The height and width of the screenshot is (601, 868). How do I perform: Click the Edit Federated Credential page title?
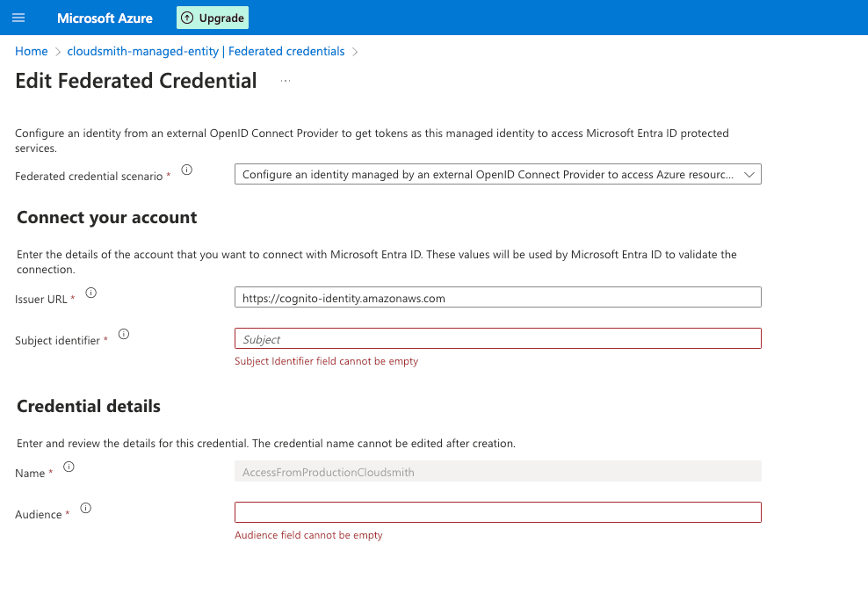pyautogui.click(x=136, y=81)
